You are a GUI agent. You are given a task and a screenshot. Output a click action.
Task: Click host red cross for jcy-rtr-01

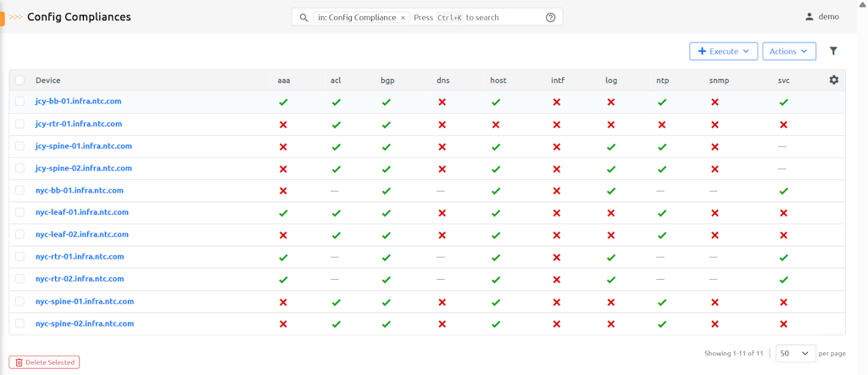495,125
